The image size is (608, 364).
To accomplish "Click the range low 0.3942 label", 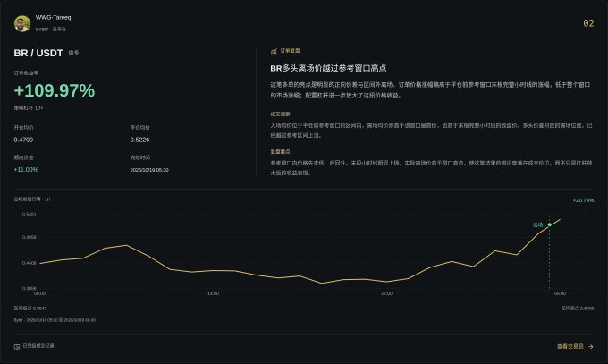I will point(30,309).
